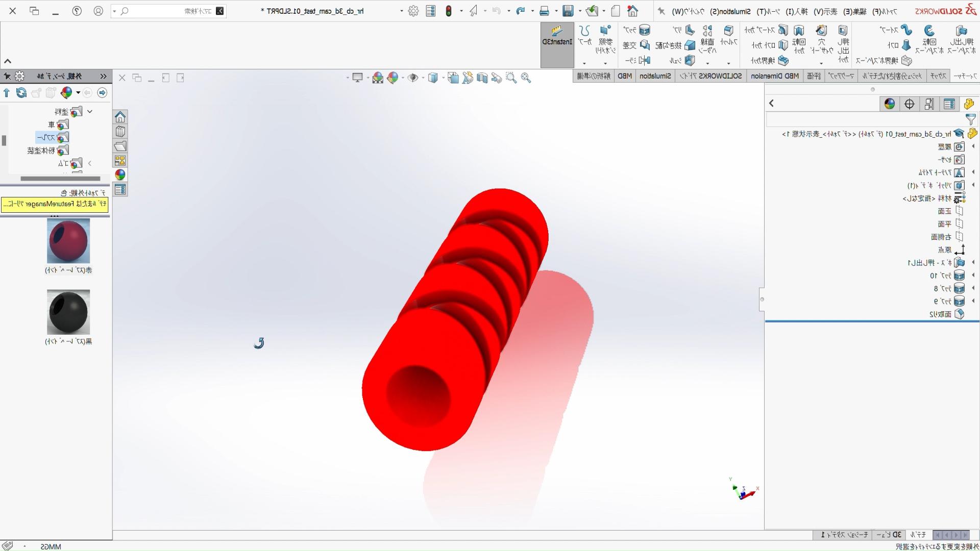Toggle Hide/Show Items eye icon
Screen dimensions: 980x551
[413, 78]
